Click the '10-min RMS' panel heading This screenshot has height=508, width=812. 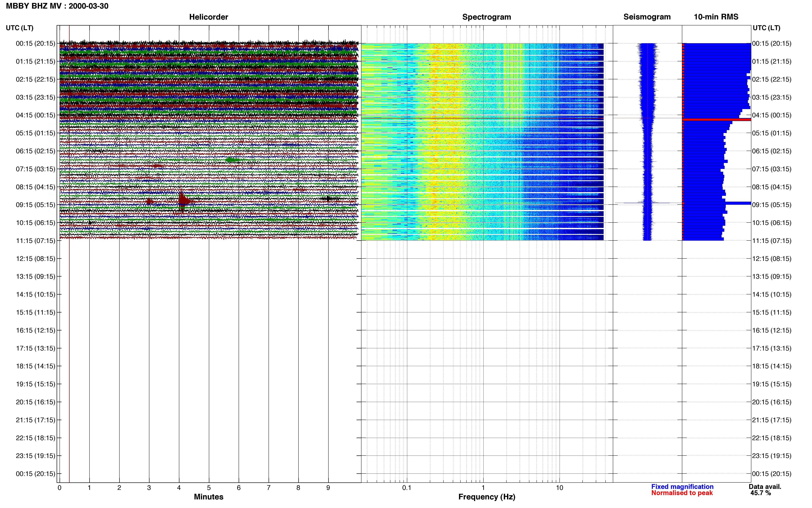pyautogui.click(x=716, y=17)
